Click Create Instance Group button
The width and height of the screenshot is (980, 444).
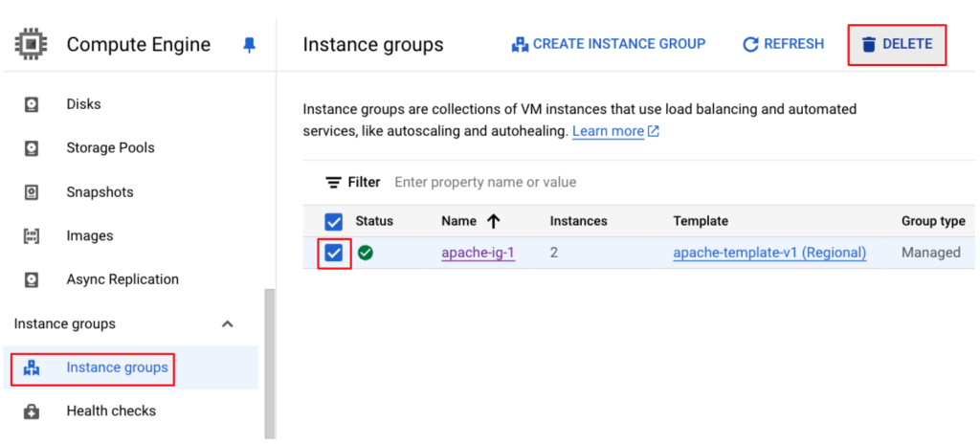coord(608,44)
